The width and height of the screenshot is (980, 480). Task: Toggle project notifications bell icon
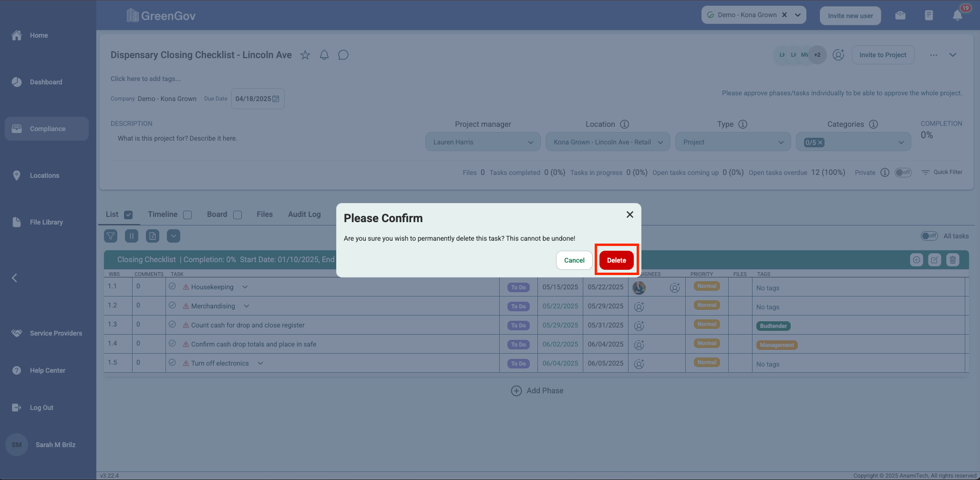[x=324, y=55]
